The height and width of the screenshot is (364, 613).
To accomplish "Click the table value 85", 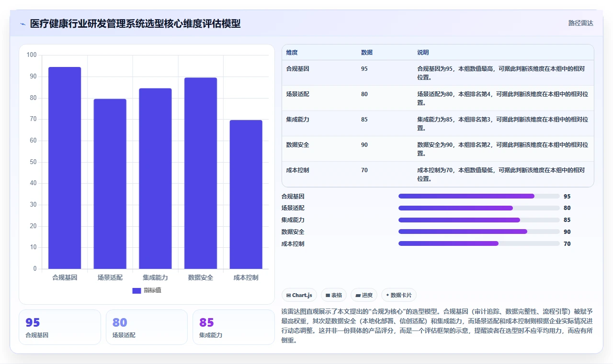I will coord(364,120).
